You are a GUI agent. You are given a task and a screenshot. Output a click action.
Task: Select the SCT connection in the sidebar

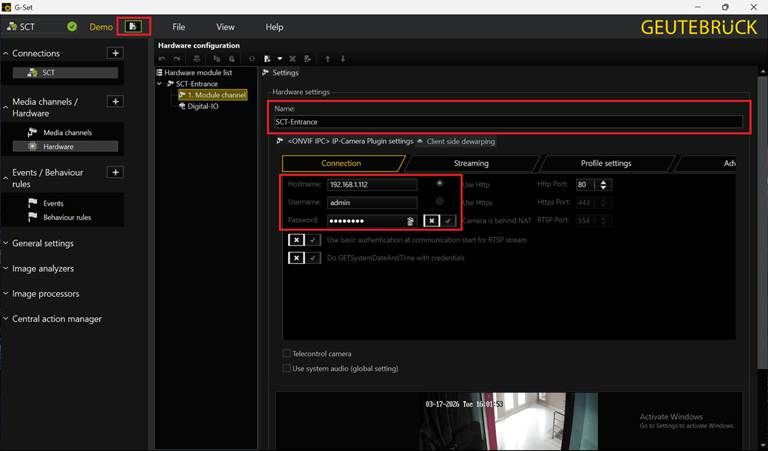pyautogui.click(x=65, y=72)
